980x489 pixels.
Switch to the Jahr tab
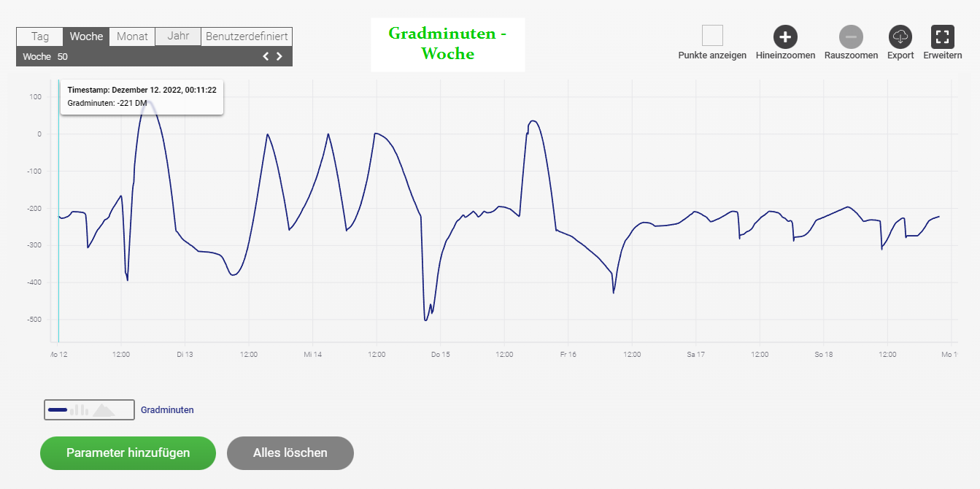pyautogui.click(x=178, y=36)
